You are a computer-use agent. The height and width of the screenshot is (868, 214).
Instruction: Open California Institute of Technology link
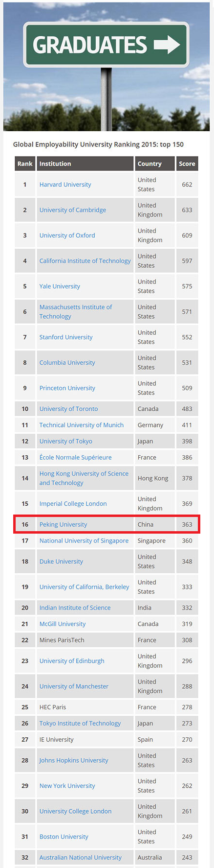click(85, 261)
